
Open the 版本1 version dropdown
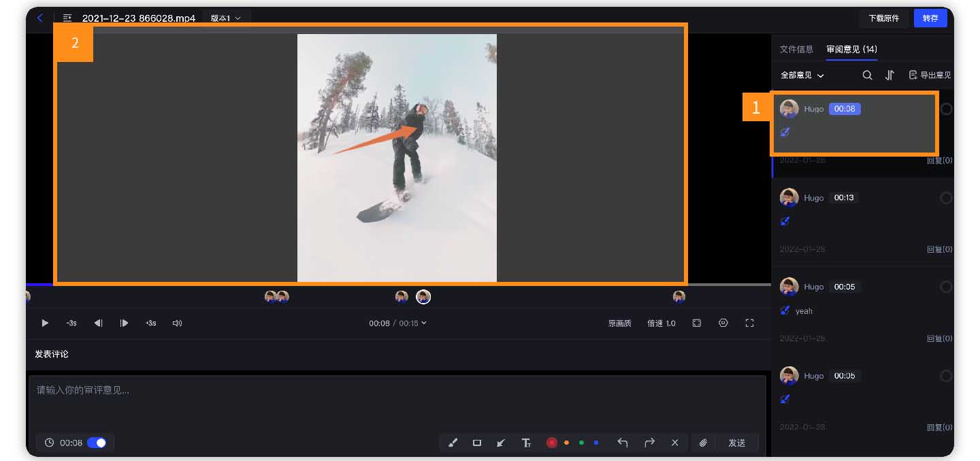pos(226,18)
